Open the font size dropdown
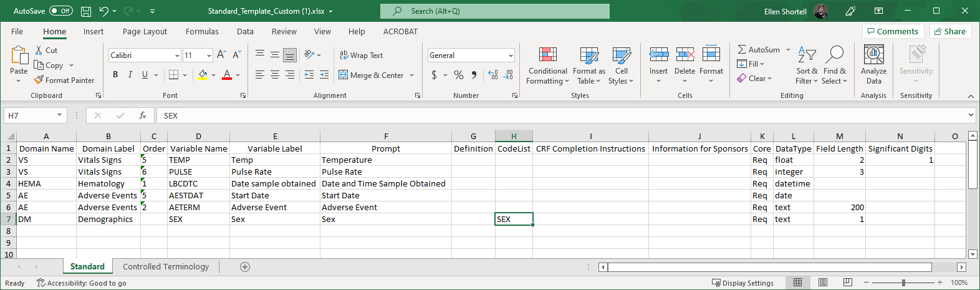The height and width of the screenshot is (290, 980). coord(209,56)
